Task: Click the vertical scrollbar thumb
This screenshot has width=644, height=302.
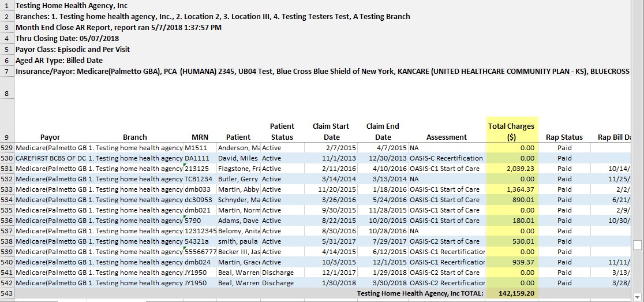Action: [x=637, y=245]
